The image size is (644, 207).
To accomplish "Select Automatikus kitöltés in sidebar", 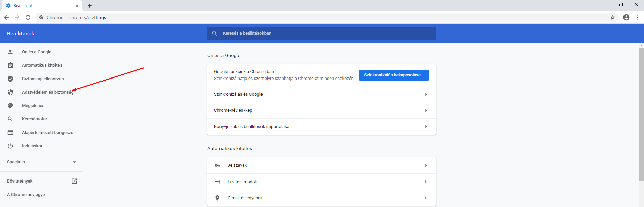I will 42,65.
